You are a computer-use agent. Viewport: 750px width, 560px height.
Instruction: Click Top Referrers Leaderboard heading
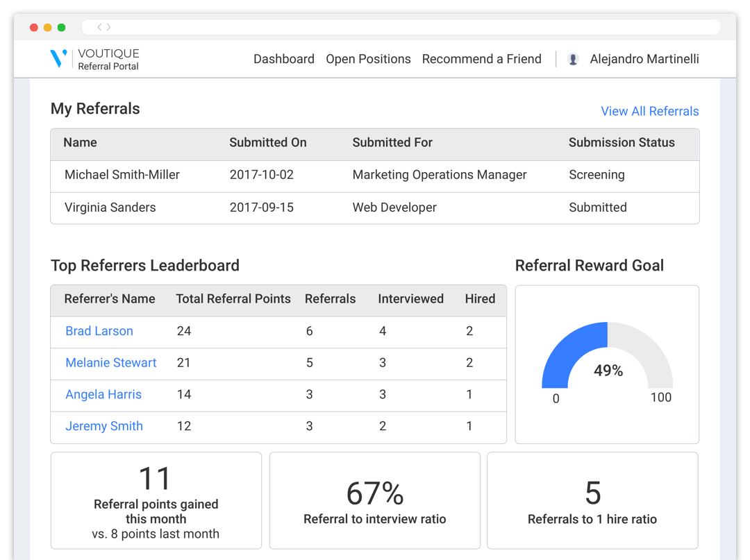145,265
